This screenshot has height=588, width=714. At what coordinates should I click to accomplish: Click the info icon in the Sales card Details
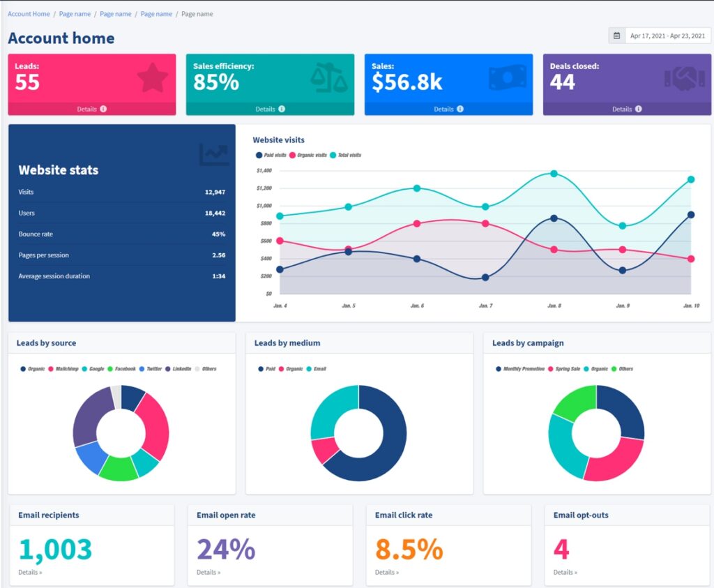[x=460, y=109]
